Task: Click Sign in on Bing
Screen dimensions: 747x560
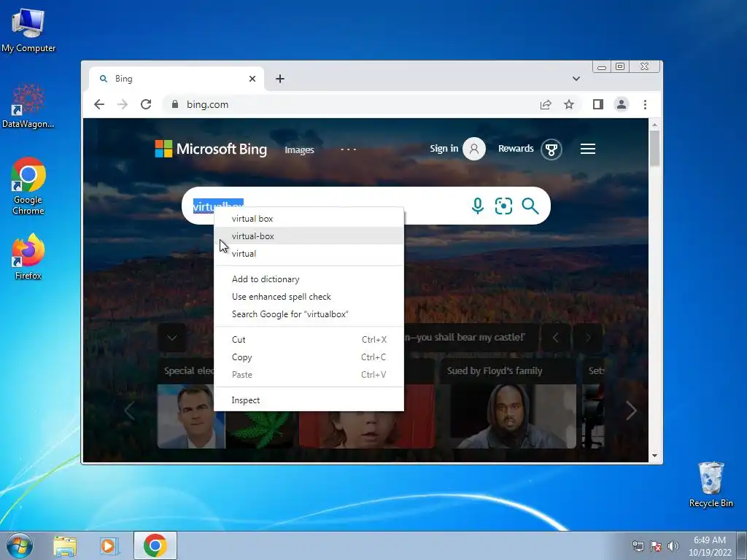Action: [457, 149]
